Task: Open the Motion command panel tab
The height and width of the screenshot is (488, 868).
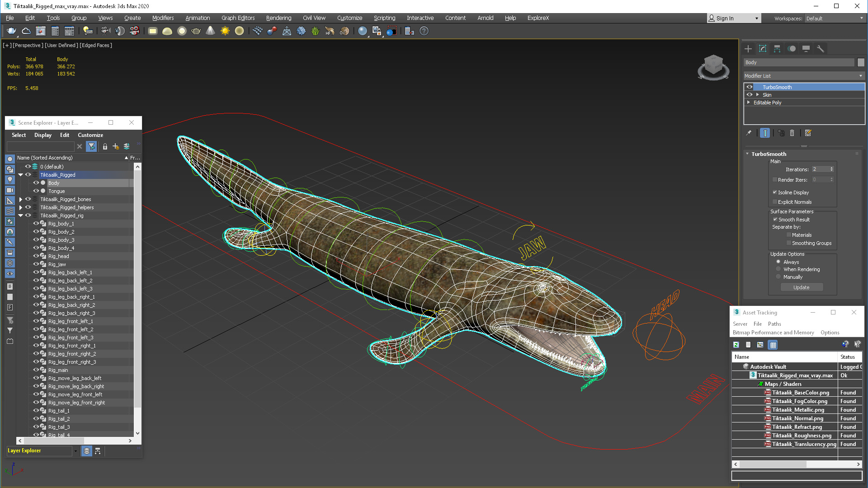Action: coord(792,49)
